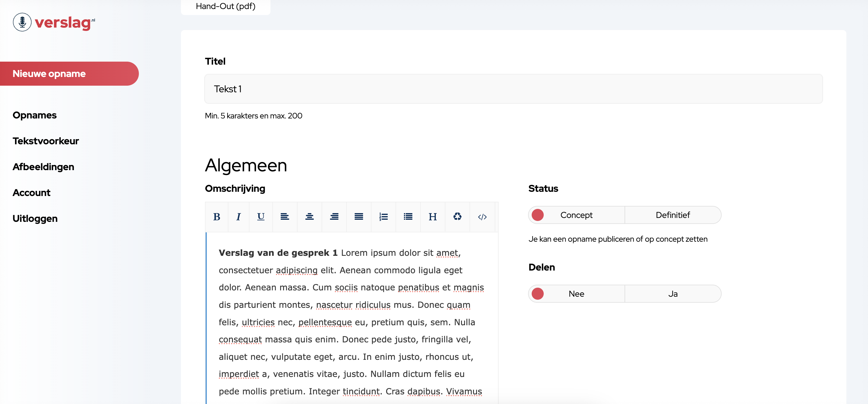Justify the paragraph text
This screenshot has height=404, width=868.
click(359, 217)
